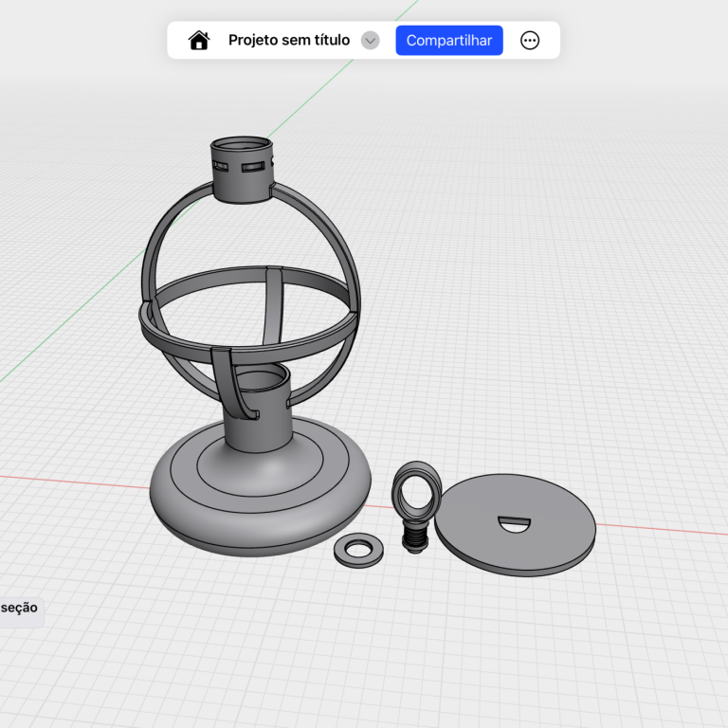Select the threaded shank of the eye bolt
728x728 pixels.
pyautogui.click(x=414, y=538)
